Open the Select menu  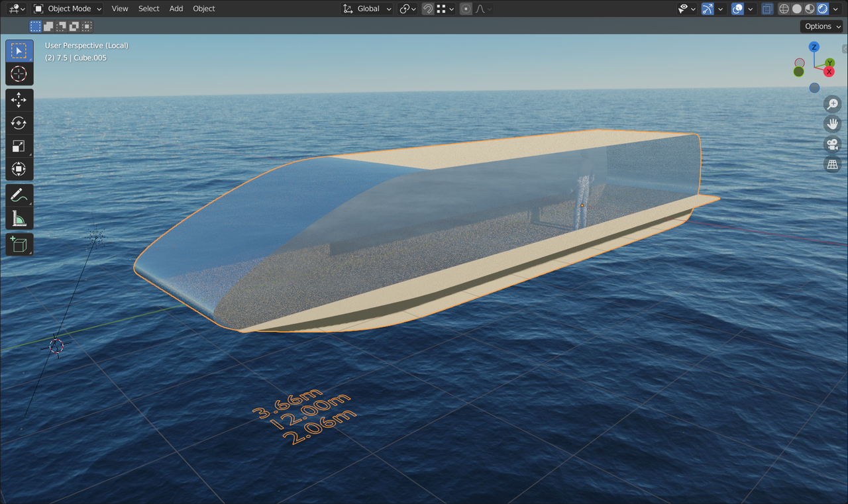click(149, 9)
